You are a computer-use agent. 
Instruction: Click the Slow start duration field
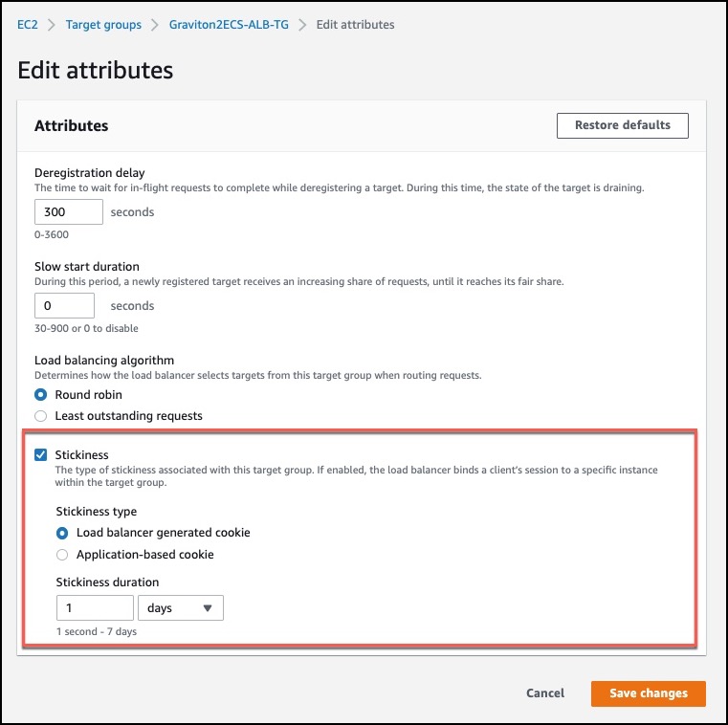pos(64,305)
